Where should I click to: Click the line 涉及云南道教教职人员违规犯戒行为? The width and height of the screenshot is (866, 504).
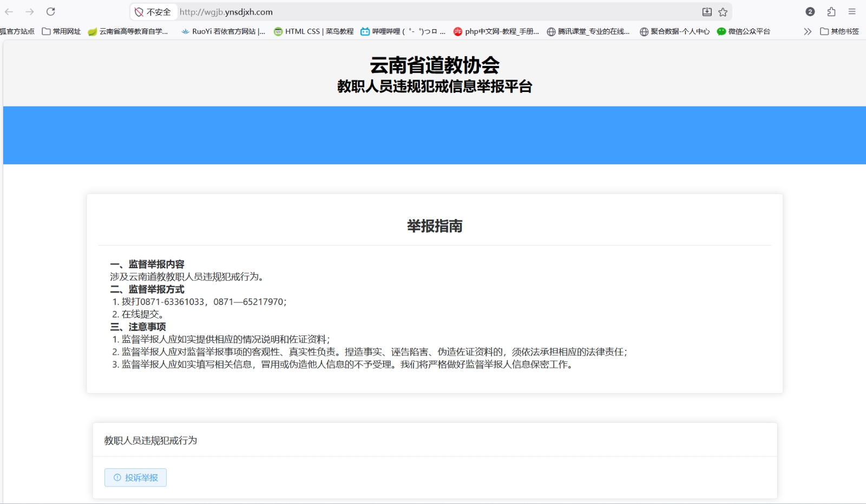188,277
